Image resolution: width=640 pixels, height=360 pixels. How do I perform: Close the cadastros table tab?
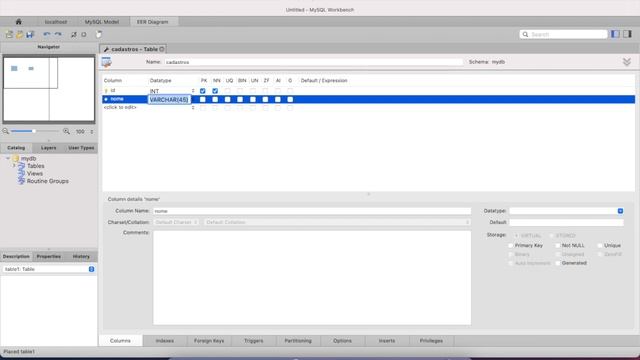[162, 49]
